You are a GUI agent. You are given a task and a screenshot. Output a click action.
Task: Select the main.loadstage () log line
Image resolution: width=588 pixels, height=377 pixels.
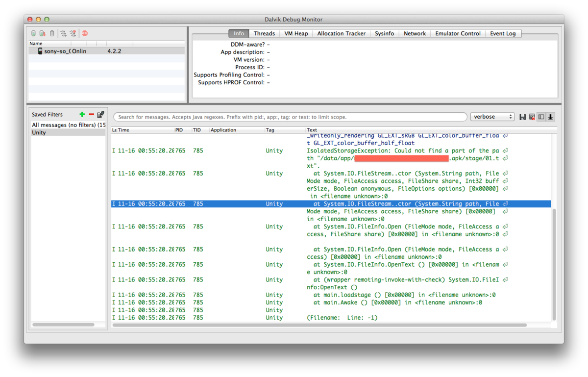(331, 295)
